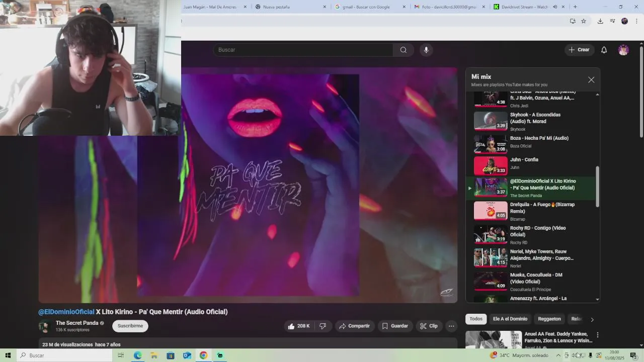644x362 pixels.
Task: Open Microsoft Store from taskbar
Action: point(171,355)
